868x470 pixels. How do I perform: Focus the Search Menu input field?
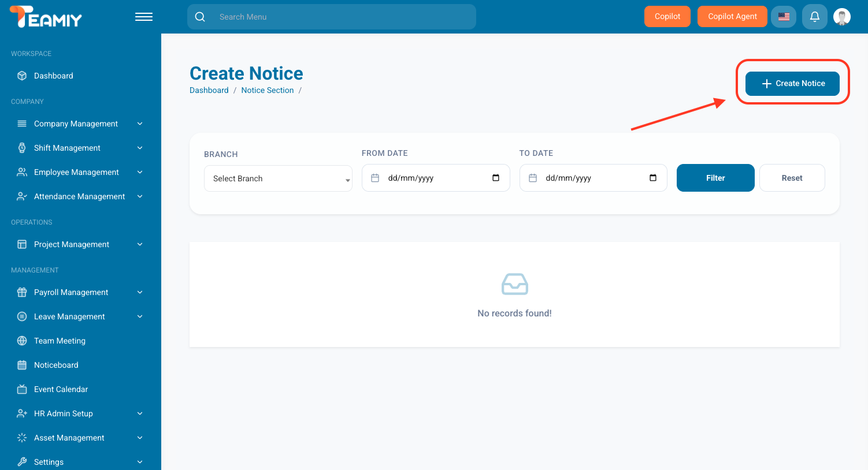coord(341,17)
